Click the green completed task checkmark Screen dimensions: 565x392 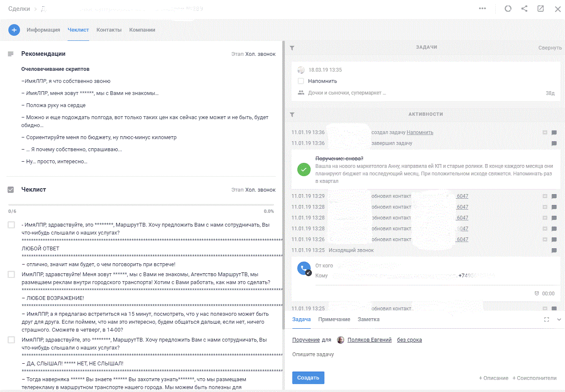304,170
